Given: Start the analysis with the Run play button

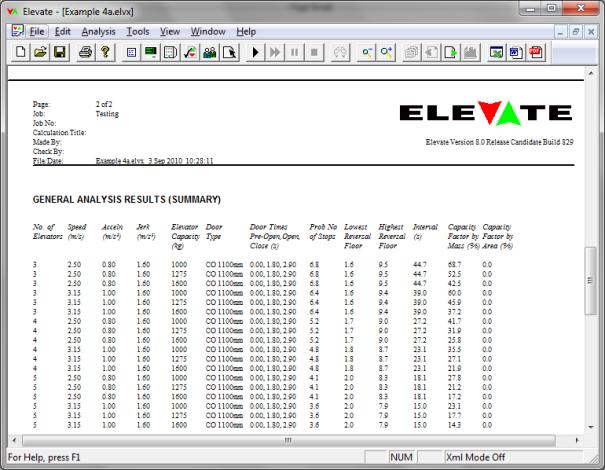Looking at the screenshot, I should (255, 51).
